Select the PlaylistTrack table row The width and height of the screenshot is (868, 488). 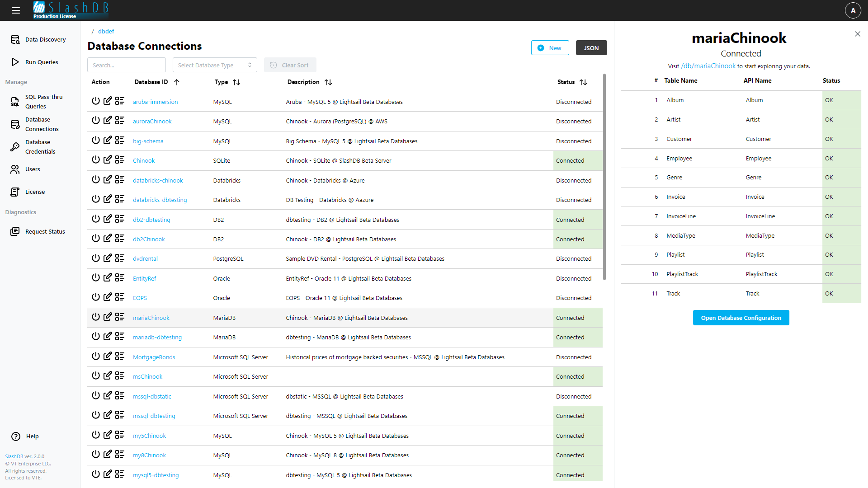point(741,274)
